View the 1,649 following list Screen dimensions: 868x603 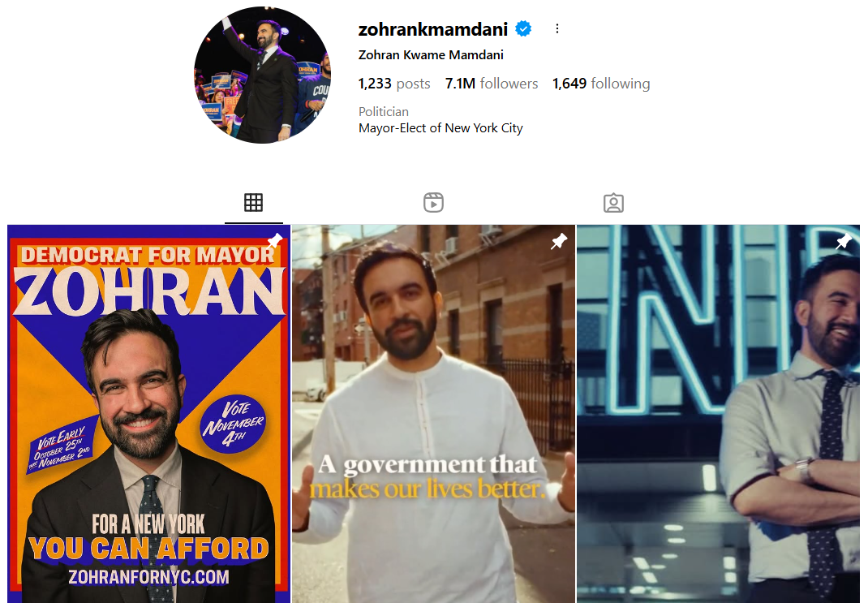coord(601,84)
